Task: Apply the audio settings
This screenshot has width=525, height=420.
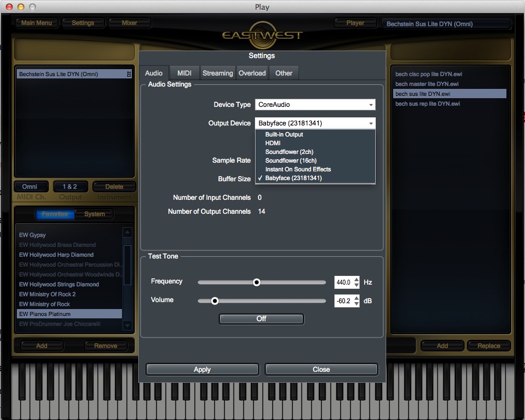Action: pyautogui.click(x=202, y=369)
